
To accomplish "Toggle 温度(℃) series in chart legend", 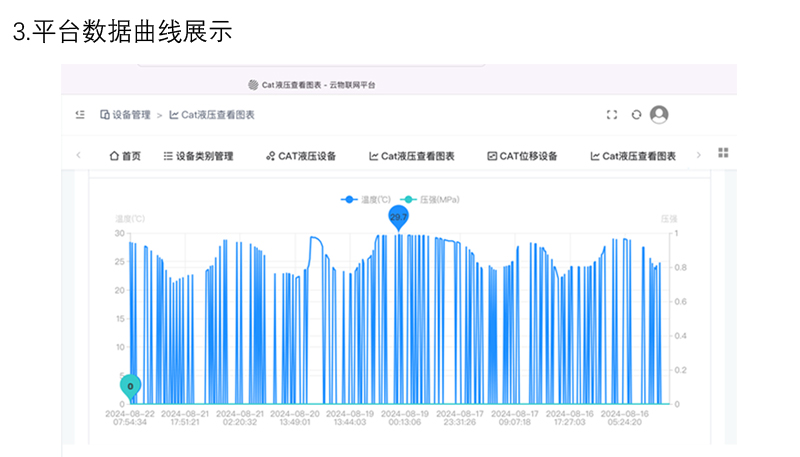I will (x=365, y=200).
